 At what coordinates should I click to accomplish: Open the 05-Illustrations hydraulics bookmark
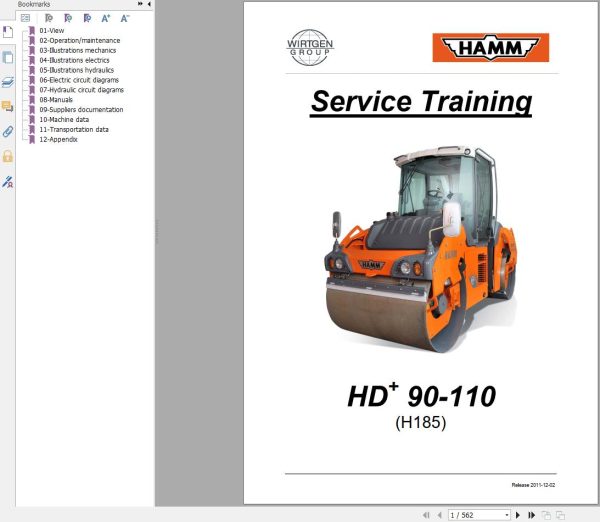[77, 70]
